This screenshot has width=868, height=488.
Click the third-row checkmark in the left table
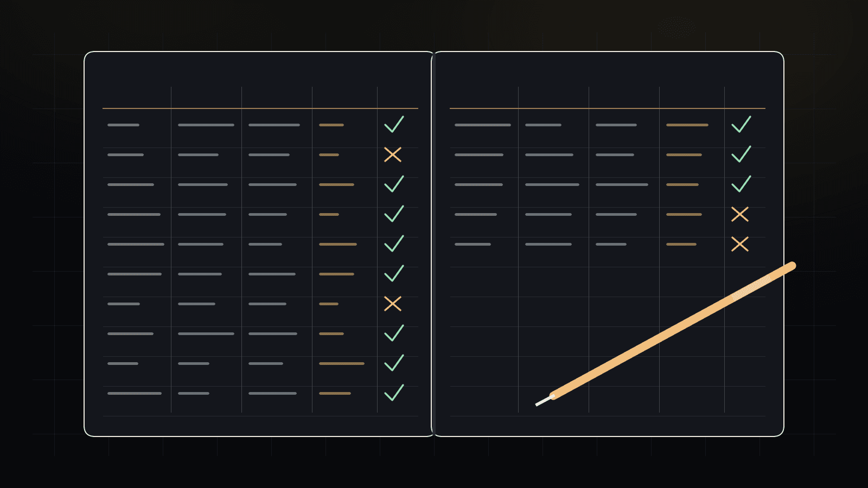tap(394, 184)
